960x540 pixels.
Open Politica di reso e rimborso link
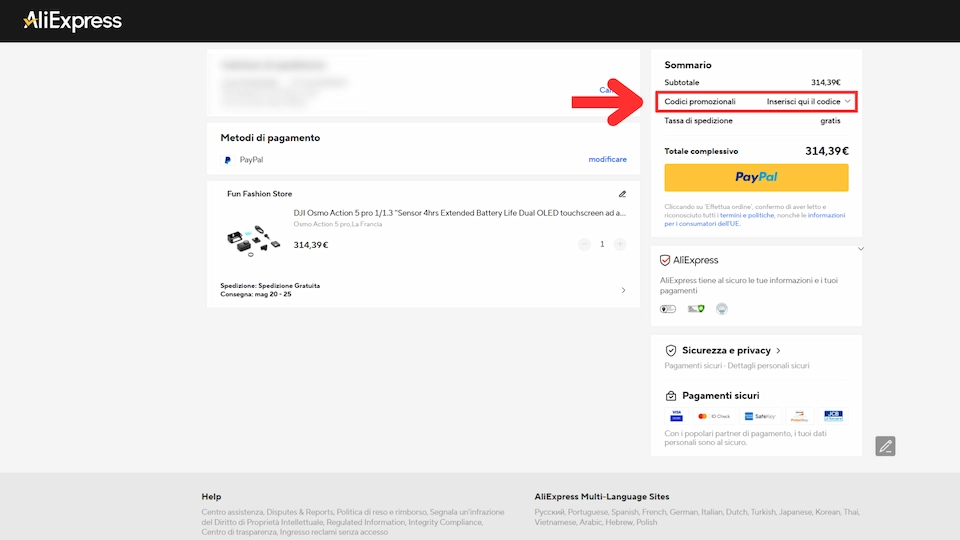click(381, 512)
